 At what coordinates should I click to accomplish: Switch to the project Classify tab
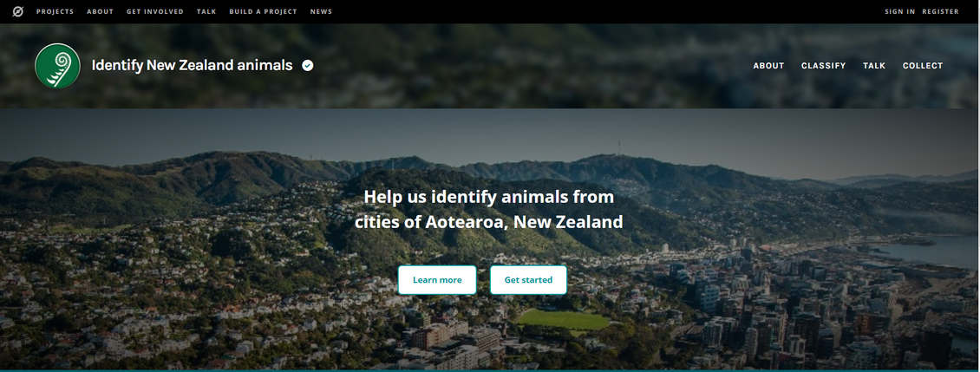[823, 66]
